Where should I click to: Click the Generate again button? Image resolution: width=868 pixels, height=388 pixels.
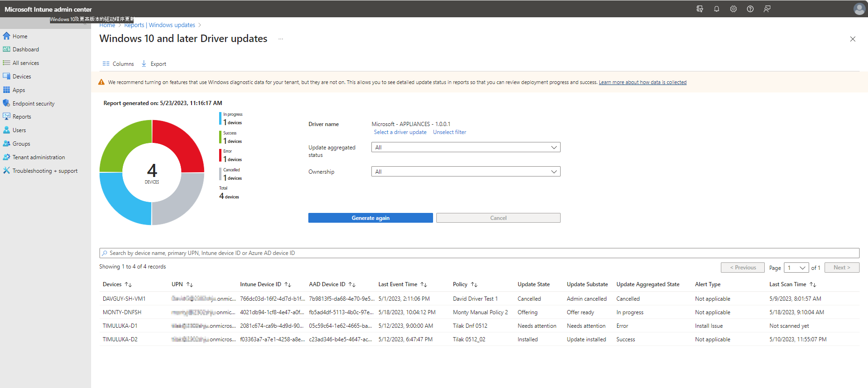click(370, 218)
